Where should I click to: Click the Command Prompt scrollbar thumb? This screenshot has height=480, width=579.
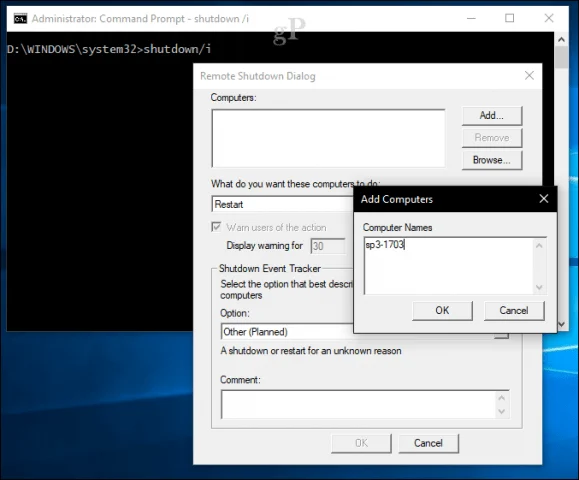pyautogui.click(x=562, y=58)
